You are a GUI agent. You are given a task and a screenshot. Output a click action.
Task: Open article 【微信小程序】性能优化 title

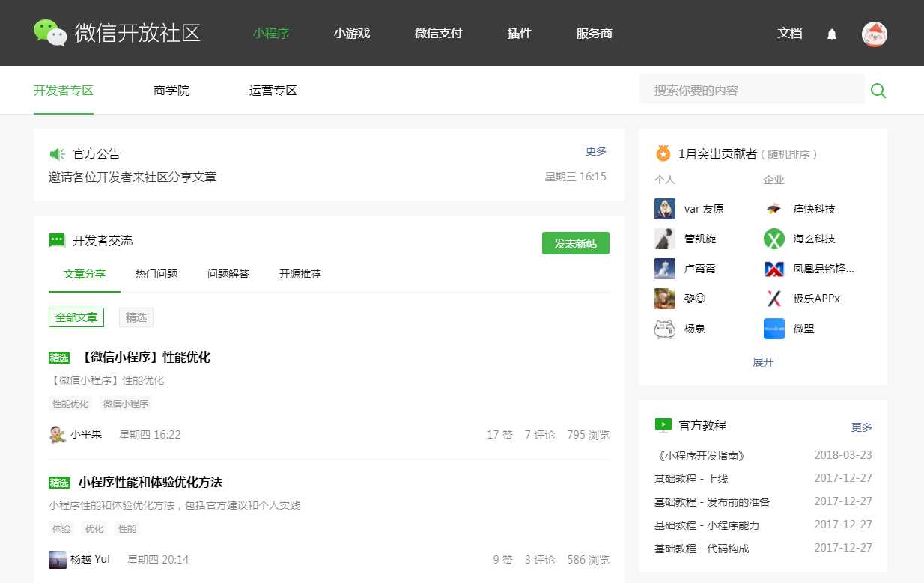[145, 358]
